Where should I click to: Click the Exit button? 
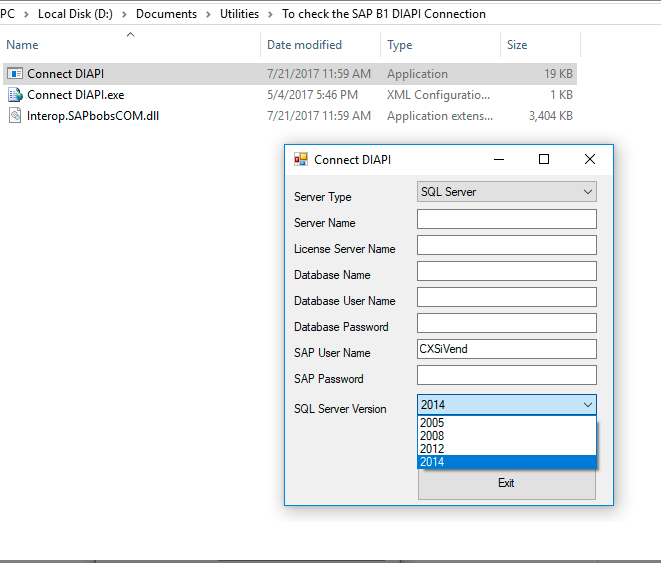tap(507, 483)
